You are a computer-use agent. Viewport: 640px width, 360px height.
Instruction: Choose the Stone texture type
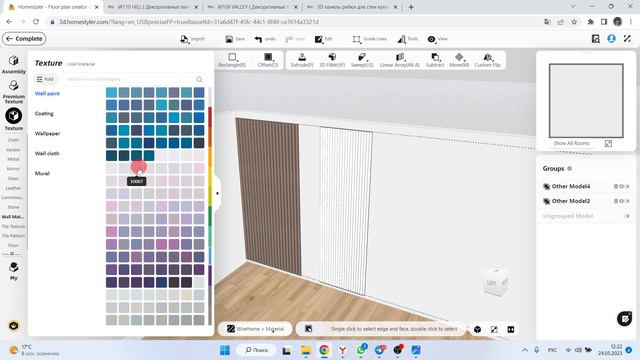pyautogui.click(x=13, y=207)
